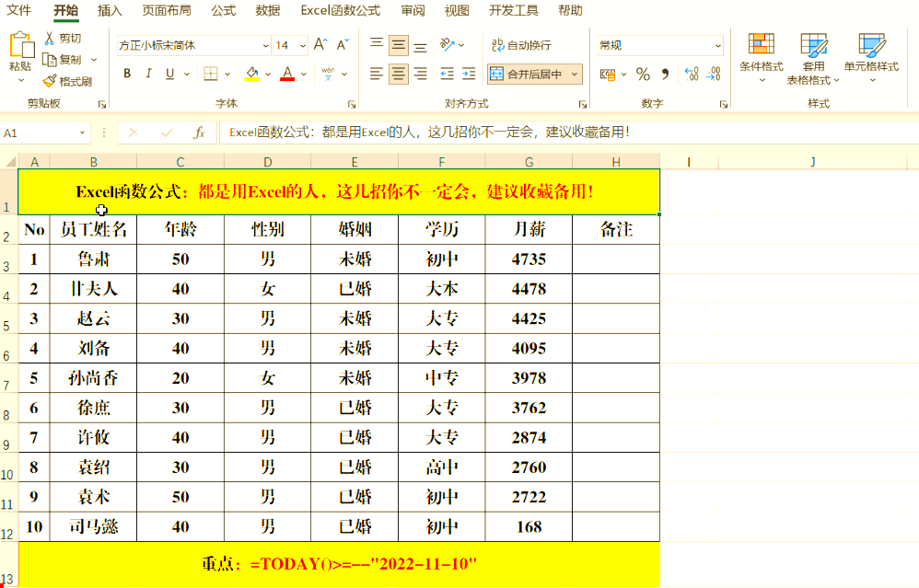919x588 pixels.
Task: Align text right in the cell
Action: (x=420, y=74)
